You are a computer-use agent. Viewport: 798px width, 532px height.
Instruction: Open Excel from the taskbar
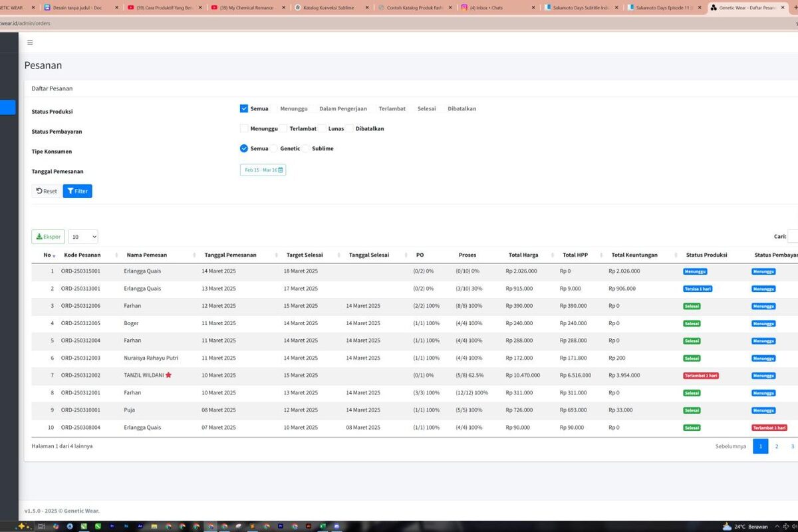323,526
